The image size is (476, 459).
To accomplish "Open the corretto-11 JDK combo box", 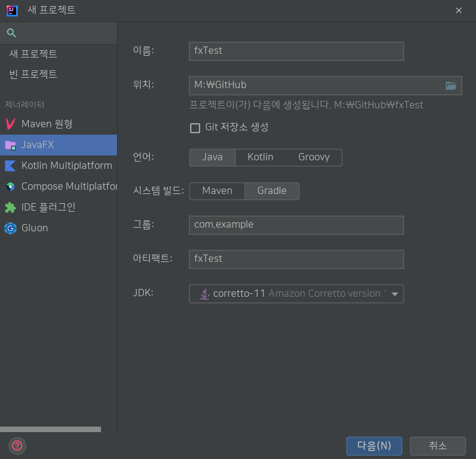I will coord(297,294).
